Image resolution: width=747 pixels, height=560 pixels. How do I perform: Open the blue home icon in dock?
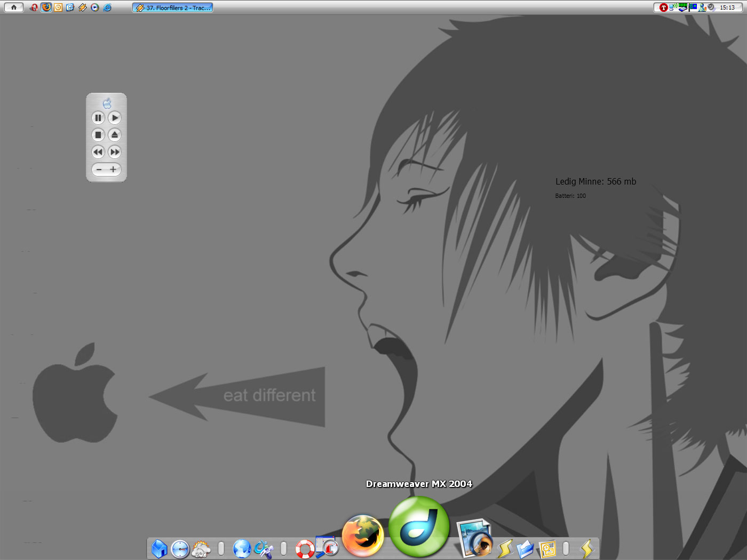pos(159,548)
